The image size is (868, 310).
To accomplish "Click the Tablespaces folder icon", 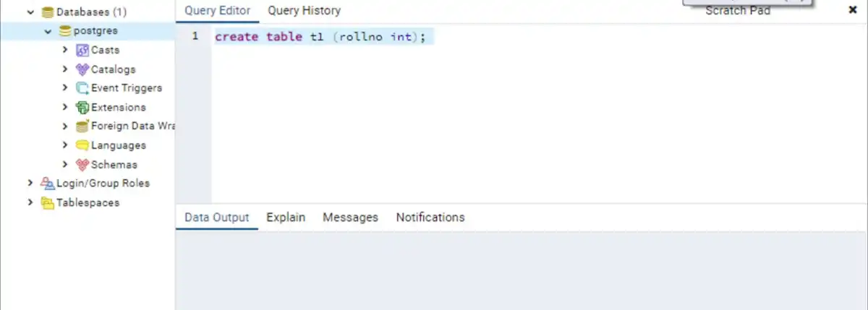I will coord(48,202).
